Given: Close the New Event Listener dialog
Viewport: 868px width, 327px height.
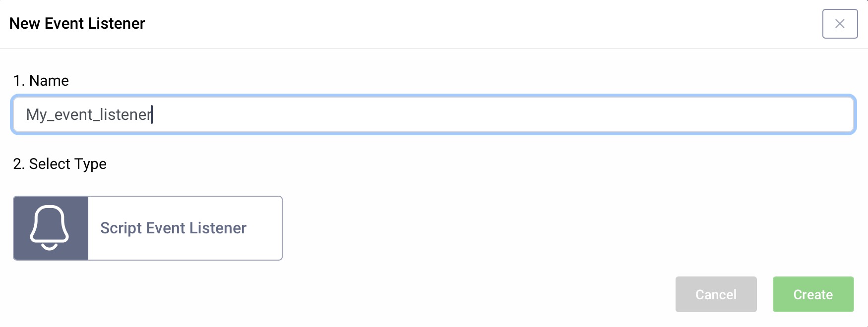Looking at the screenshot, I should [840, 24].
